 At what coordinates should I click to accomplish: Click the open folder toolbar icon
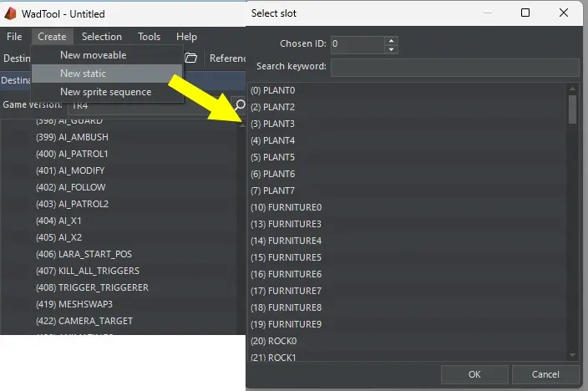[191, 58]
